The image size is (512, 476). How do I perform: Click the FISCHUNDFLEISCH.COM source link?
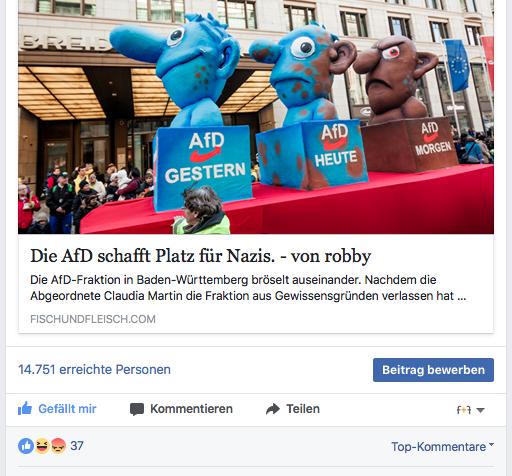pyautogui.click(x=93, y=319)
